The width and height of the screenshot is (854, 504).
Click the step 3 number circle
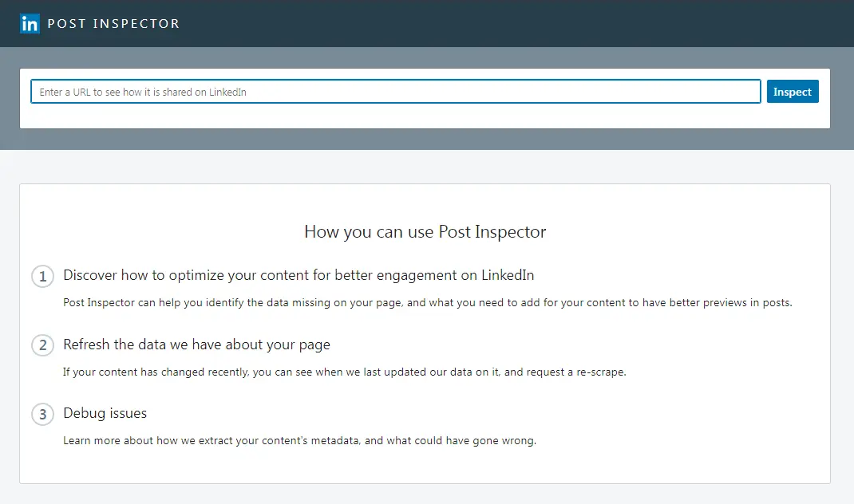click(x=42, y=415)
